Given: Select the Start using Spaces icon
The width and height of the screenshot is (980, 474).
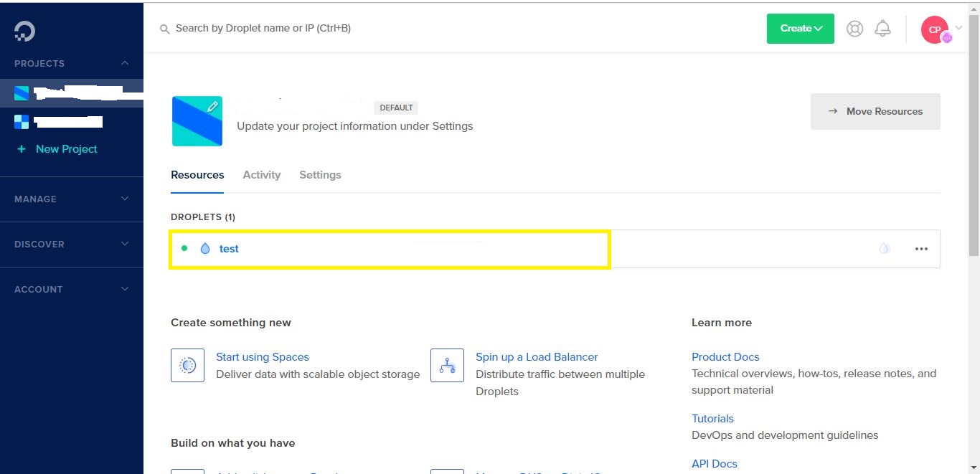Looking at the screenshot, I should tap(187, 365).
